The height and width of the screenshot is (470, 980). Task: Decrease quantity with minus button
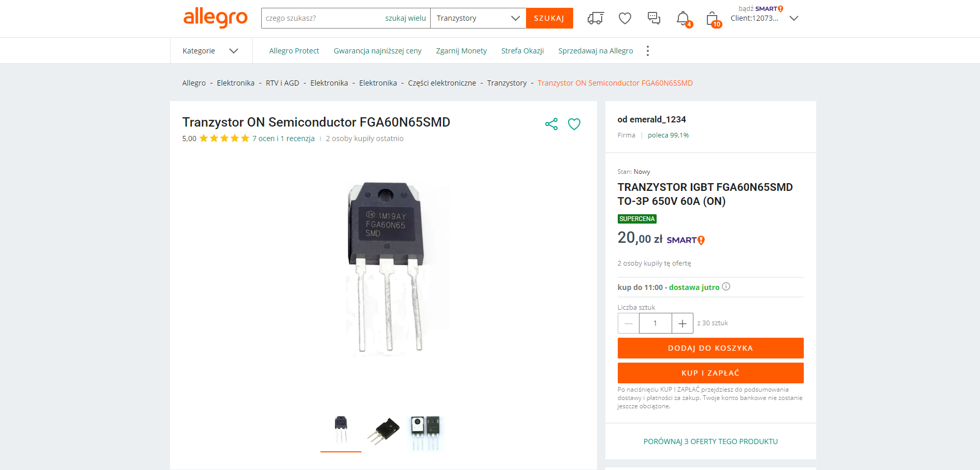coord(629,323)
